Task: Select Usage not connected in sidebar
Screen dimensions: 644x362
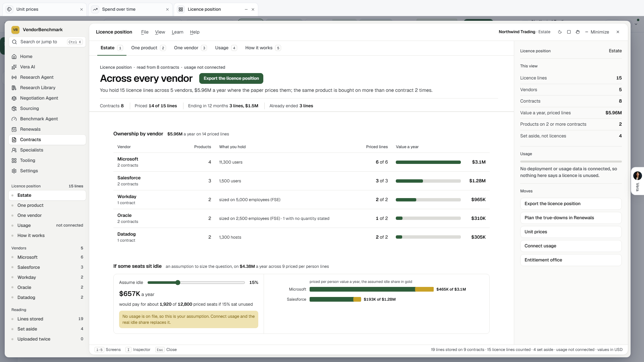Action: pos(47,226)
